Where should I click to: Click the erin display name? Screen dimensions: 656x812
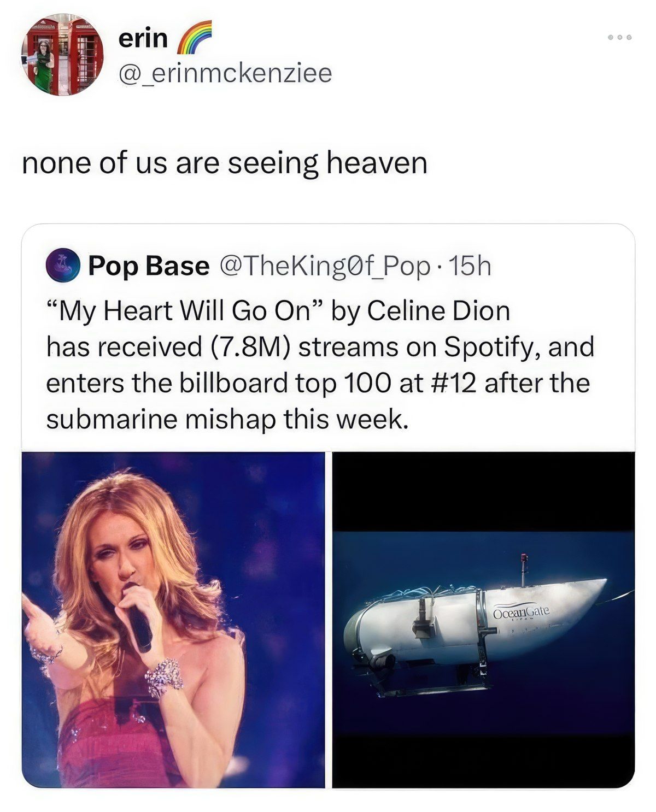pos(143,38)
